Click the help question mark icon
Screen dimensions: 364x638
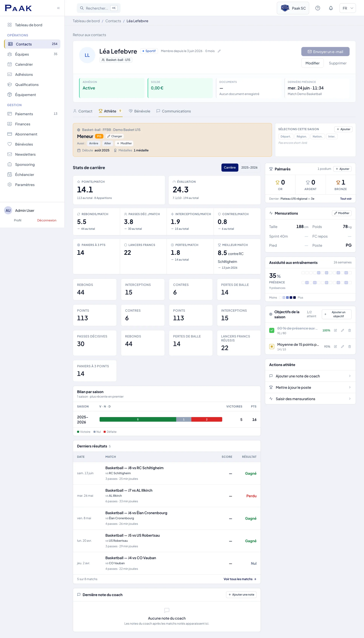[318, 8]
